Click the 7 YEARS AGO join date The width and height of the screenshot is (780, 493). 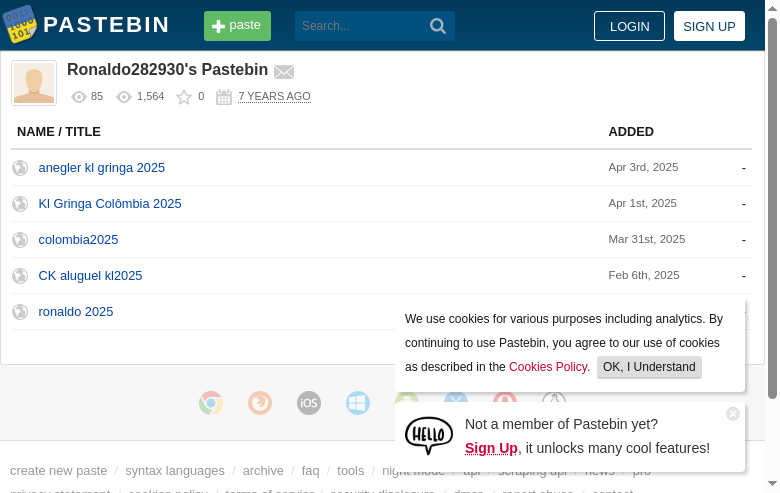[x=274, y=96]
